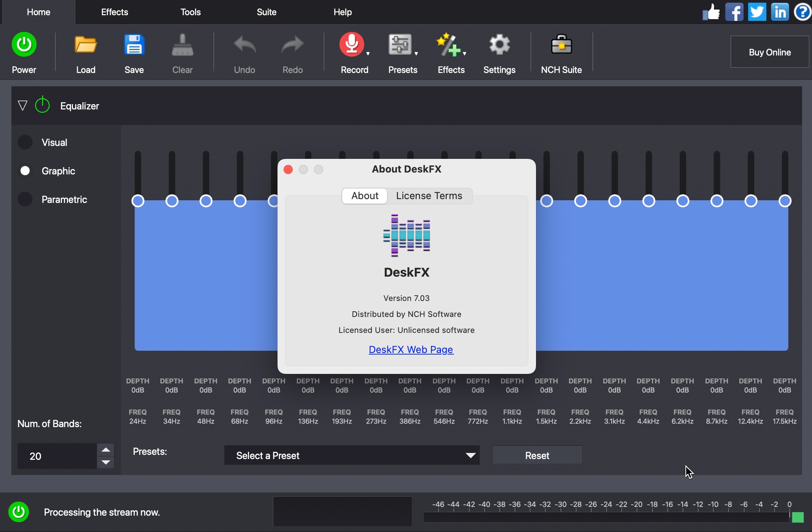Click the 'Processing the stream now.' status text

click(x=102, y=512)
